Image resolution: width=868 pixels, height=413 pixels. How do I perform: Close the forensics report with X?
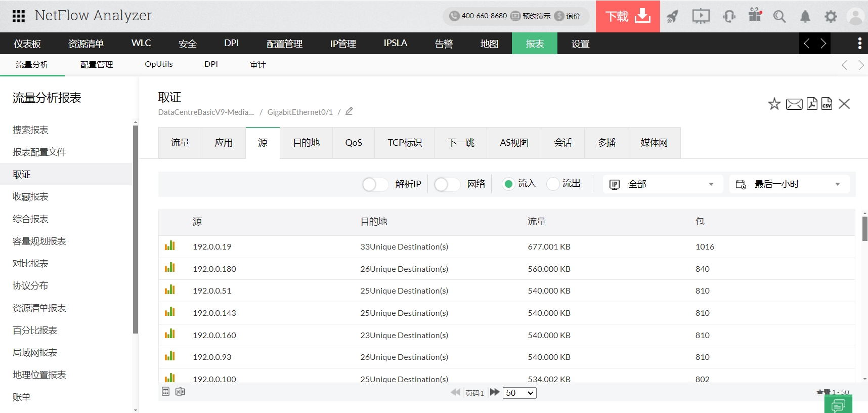844,104
